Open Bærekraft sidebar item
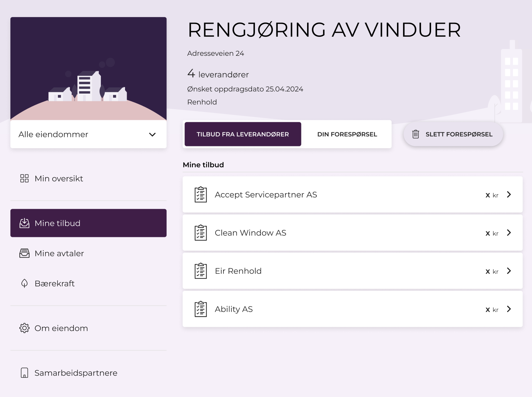 89,283
